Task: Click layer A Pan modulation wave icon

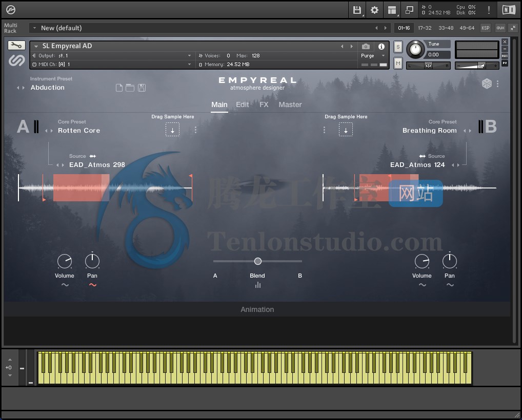Action: pyautogui.click(x=92, y=285)
